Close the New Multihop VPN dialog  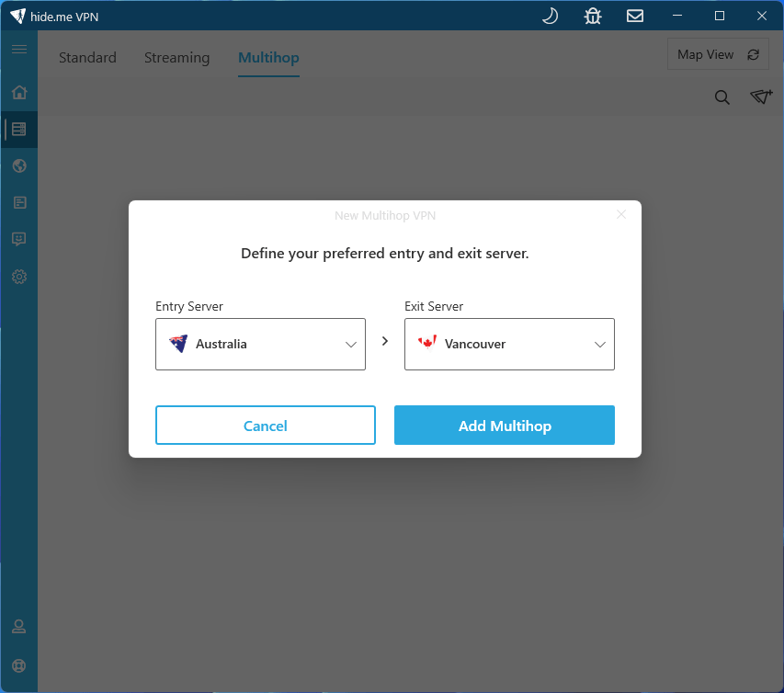click(x=621, y=214)
